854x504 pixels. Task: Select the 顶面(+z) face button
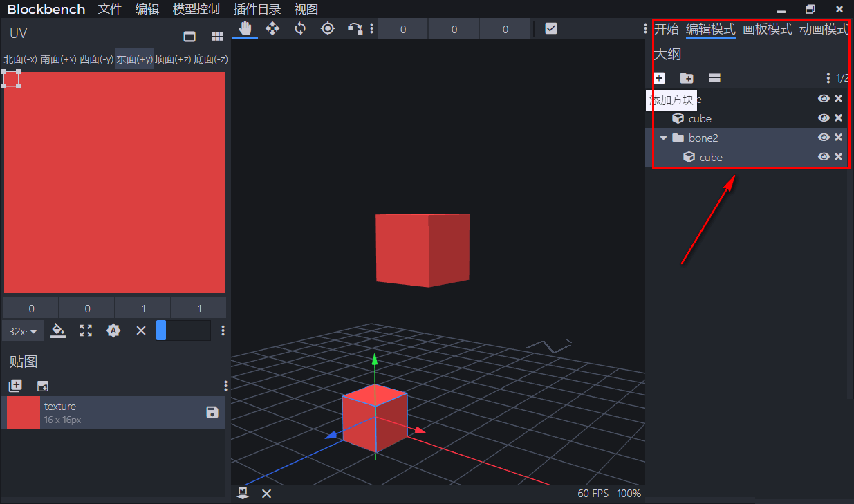point(173,59)
